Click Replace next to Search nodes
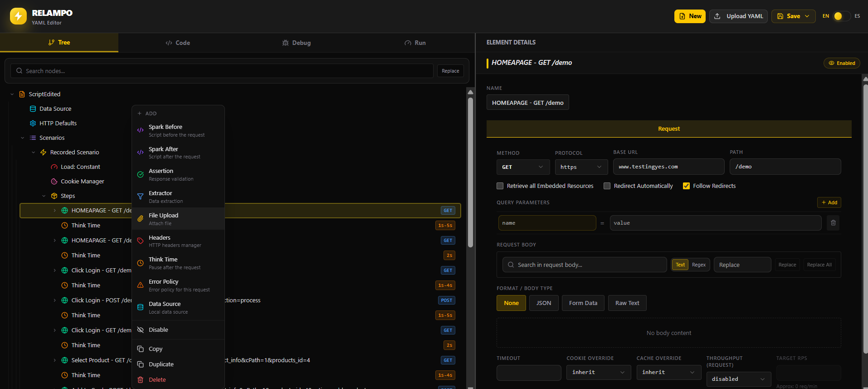This screenshot has width=868, height=389. pyautogui.click(x=450, y=71)
